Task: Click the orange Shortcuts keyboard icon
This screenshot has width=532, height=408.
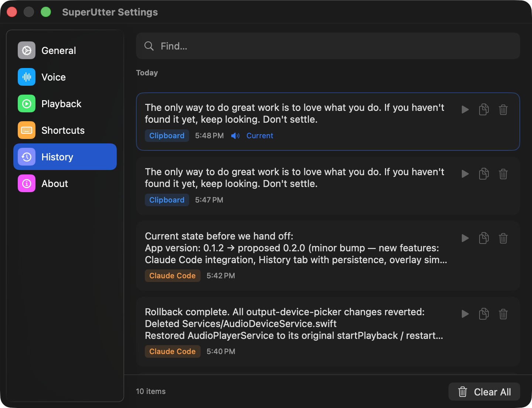Action: [27, 130]
